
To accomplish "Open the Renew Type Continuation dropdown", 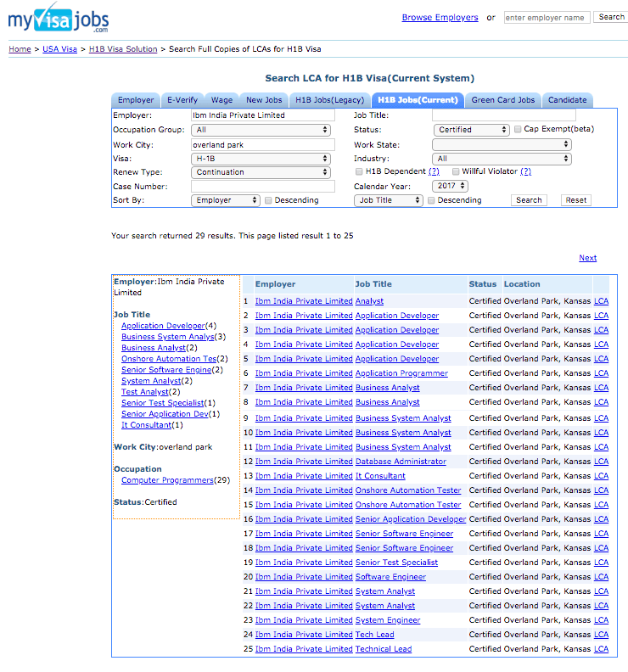I will click(x=261, y=172).
